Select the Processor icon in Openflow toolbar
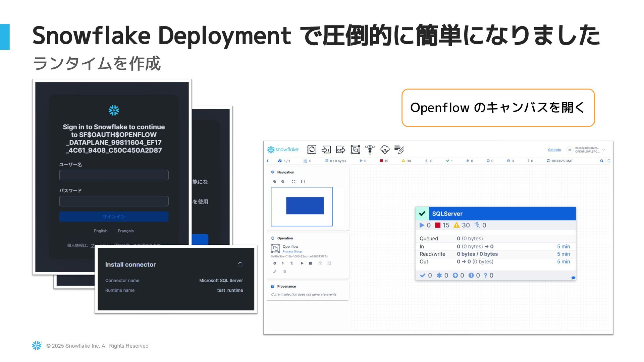 pos(312,149)
